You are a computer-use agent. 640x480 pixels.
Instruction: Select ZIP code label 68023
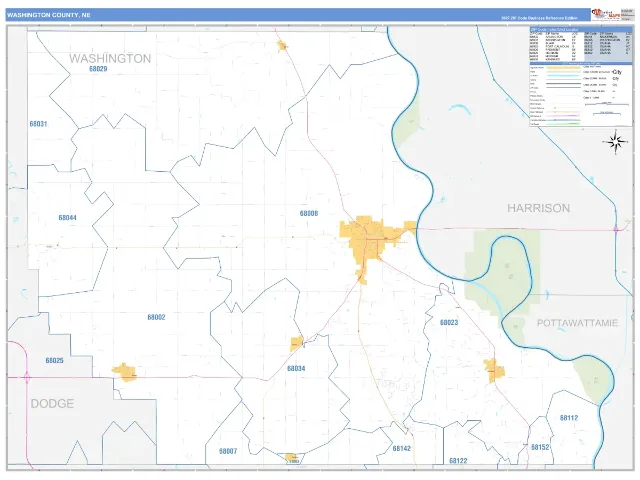pos(449,322)
